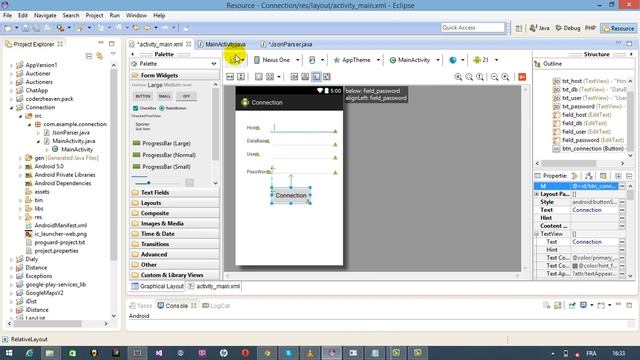Open the Project menu

[x=94, y=16]
